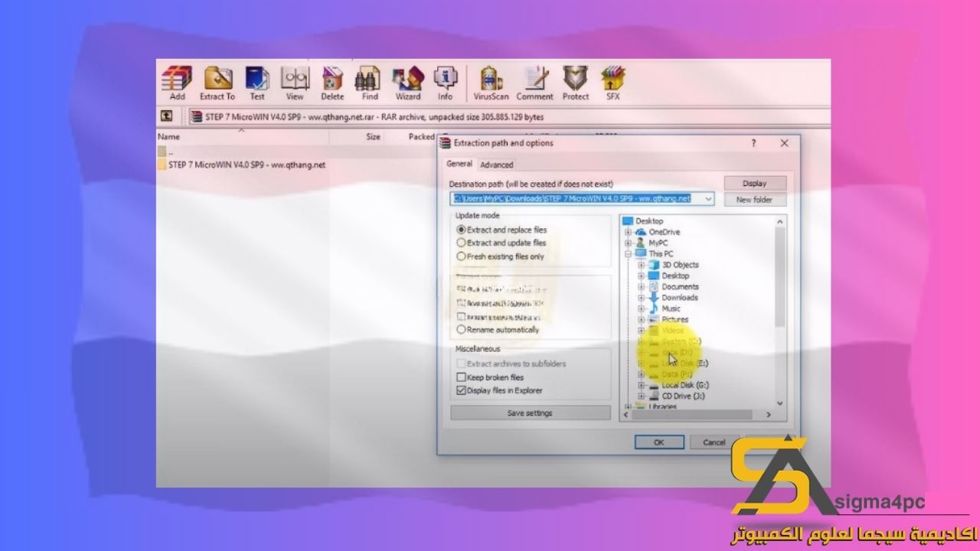Click the Protect archive toolbar icon
The width and height of the screenshot is (980, 551).
pos(576,82)
